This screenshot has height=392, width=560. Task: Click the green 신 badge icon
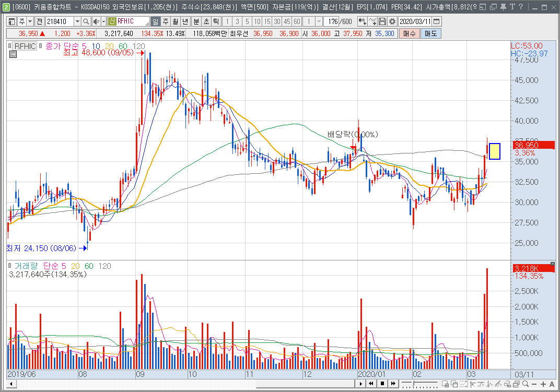tap(112, 21)
